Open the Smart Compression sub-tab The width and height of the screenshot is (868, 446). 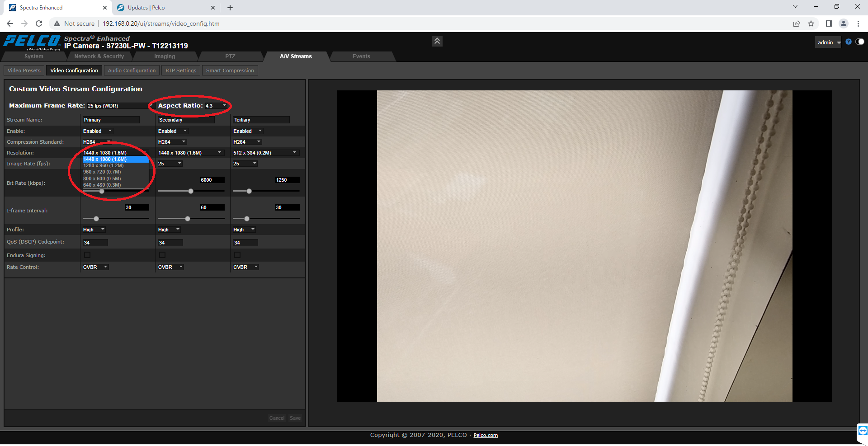coord(230,70)
